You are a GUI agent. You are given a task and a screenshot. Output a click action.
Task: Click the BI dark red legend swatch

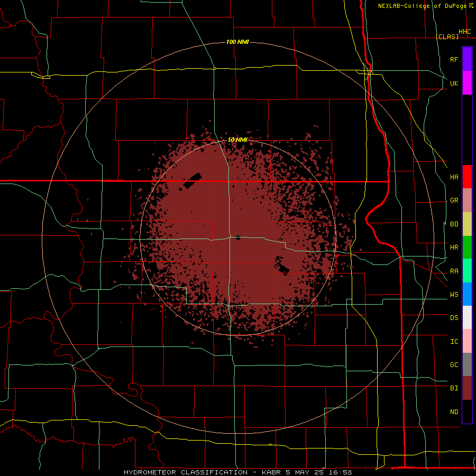point(467,388)
